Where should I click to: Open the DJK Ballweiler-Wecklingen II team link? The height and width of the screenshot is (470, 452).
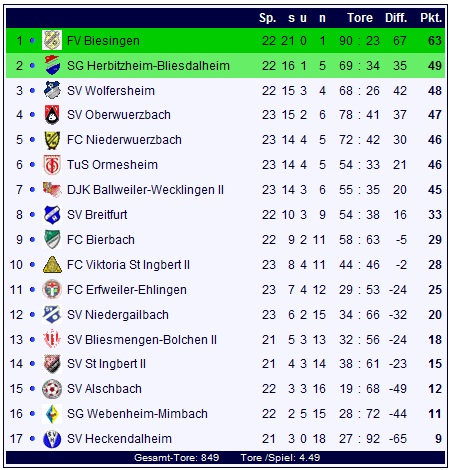145,190
